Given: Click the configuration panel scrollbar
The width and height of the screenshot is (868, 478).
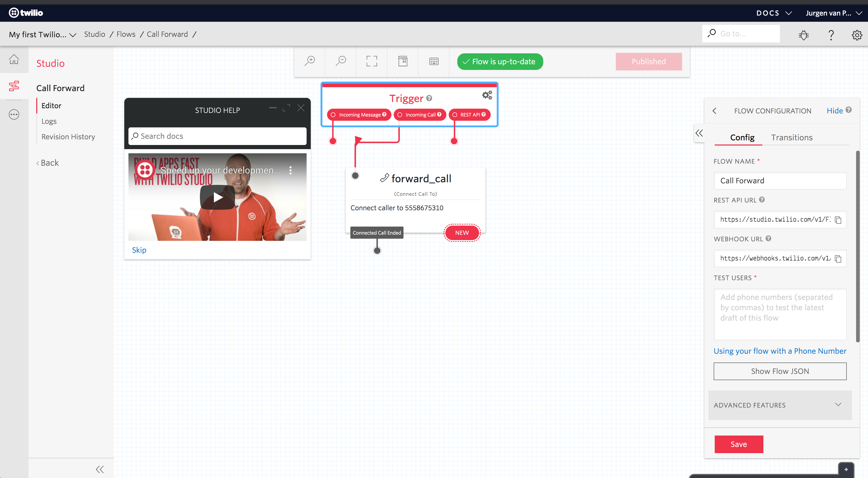Looking at the screenshot, I should [x=858, y=246].
